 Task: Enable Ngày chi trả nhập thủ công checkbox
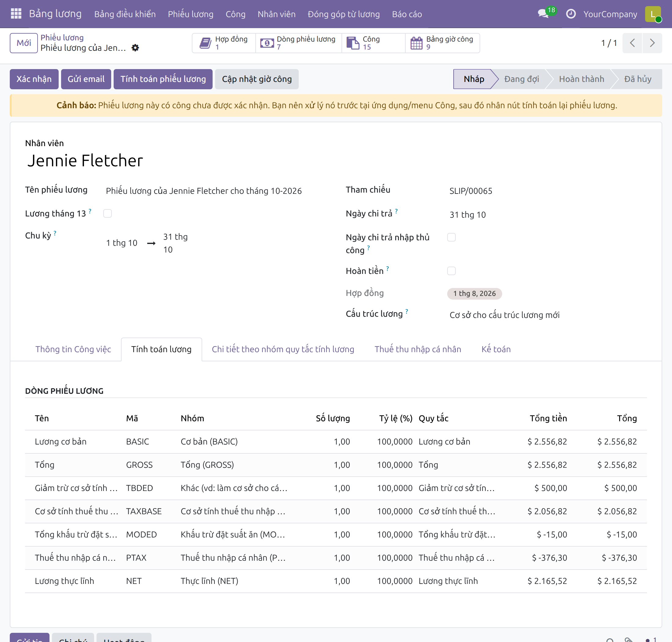click(x=451, y=238)
